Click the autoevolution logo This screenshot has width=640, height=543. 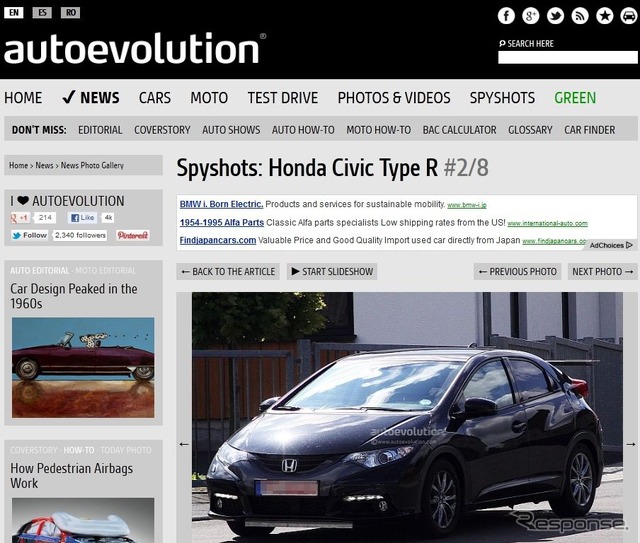(135, 48)
